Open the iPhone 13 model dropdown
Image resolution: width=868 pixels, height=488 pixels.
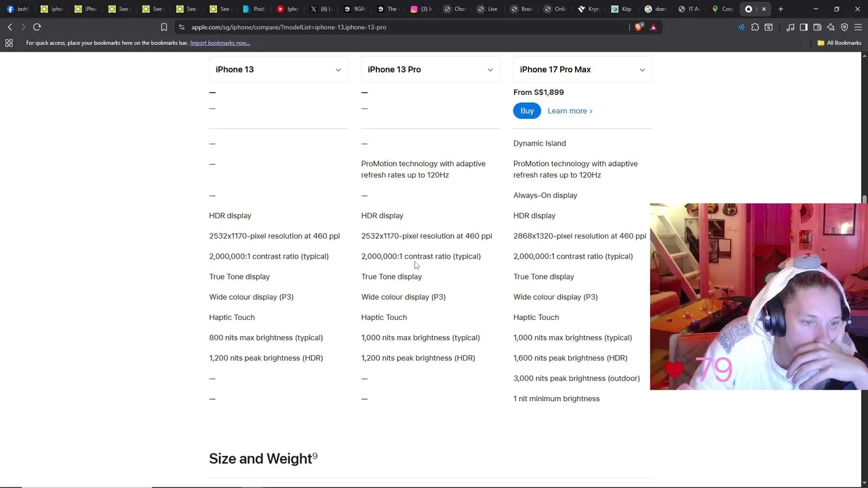(278, 69)
